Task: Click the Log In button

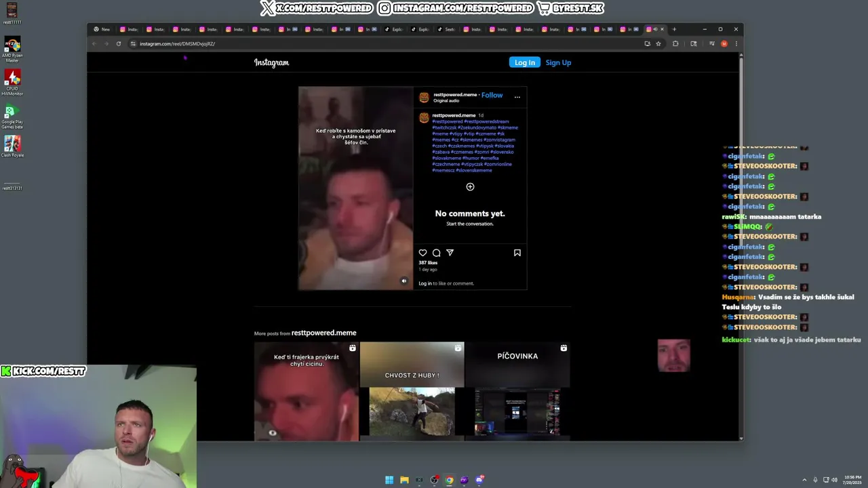Action: click(x=525, y=62)
